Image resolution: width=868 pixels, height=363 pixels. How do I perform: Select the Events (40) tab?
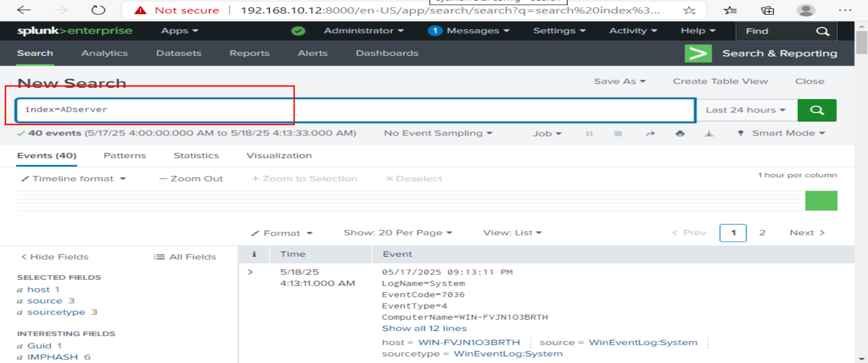pyautogui.click(x=47, y=156)
